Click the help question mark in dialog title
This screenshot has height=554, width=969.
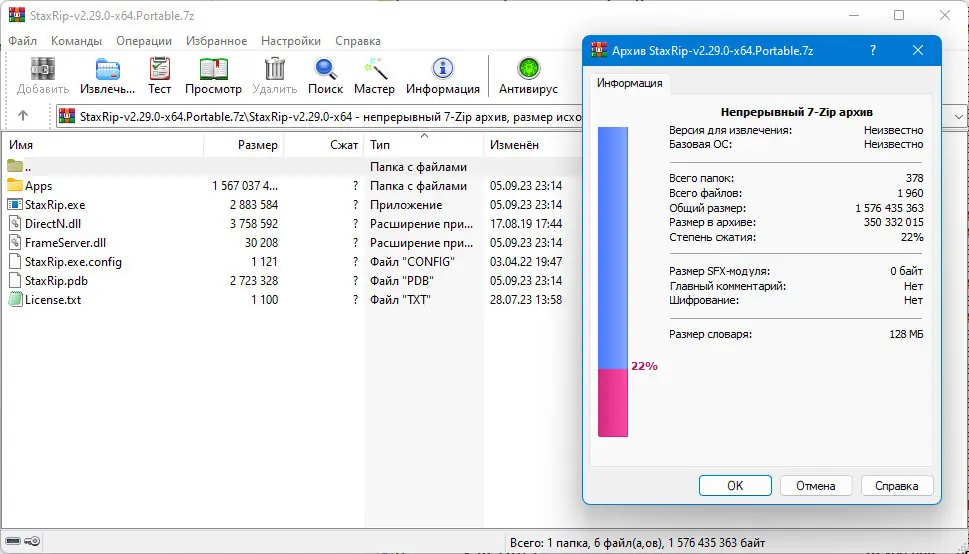(873, 51)
